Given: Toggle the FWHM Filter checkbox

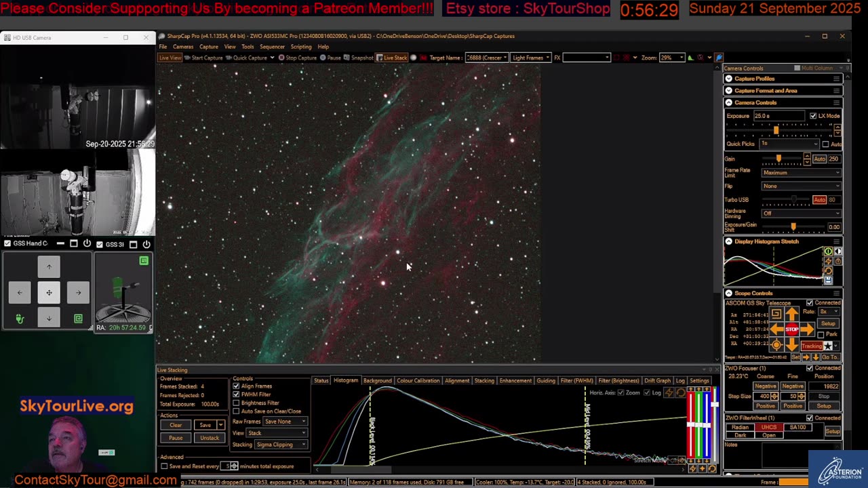Looking at the screenshot, I should (236, 394).
